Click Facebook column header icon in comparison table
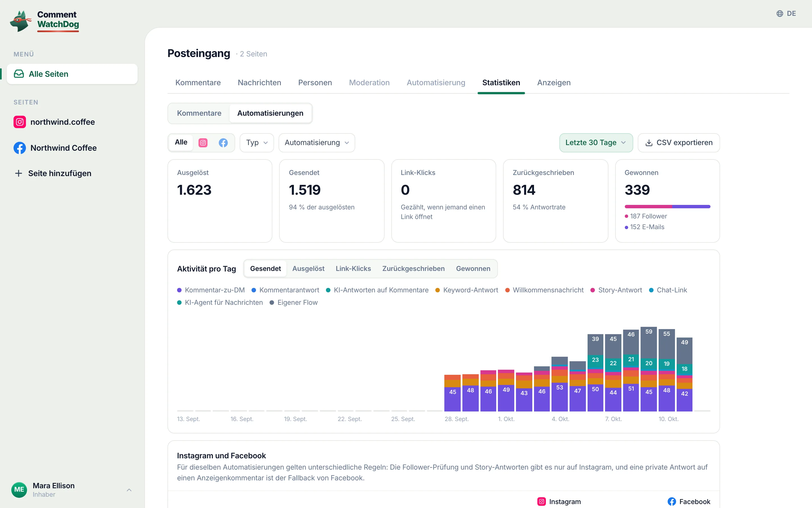This screenshot has height=508, width=812. [x=671, y=502]
